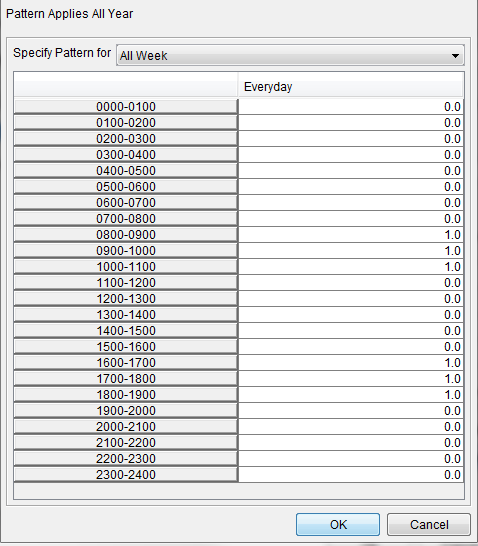The image size is (478, 546).
Task: Edit the Everyday value for 2000-2100
Action: coord(351,427)
